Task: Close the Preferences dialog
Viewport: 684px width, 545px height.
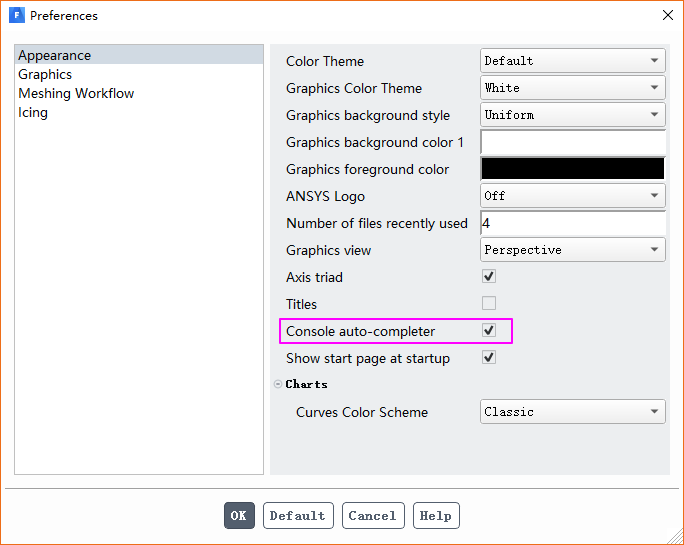Action: pyautogui.click(x=668, y=16)
